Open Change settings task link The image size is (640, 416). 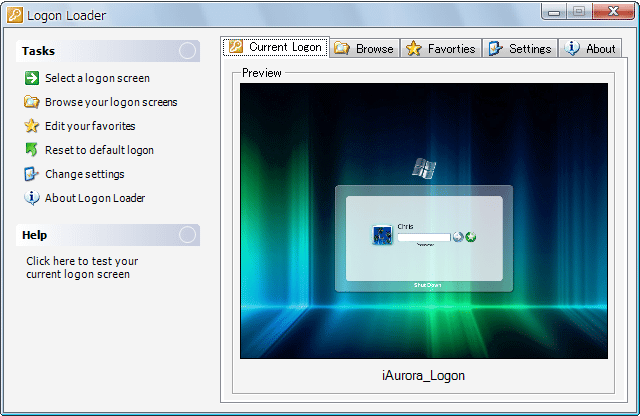click(x=84, y=174)
